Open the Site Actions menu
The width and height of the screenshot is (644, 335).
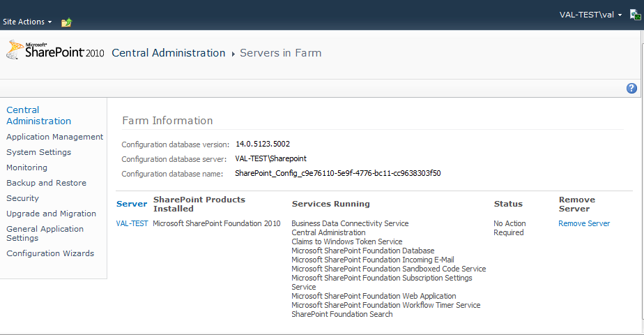click(x=27, y=22)
